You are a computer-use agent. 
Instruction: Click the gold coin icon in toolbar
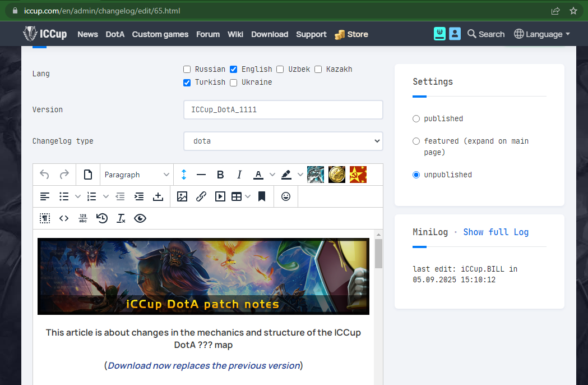[x=337, y=175]
